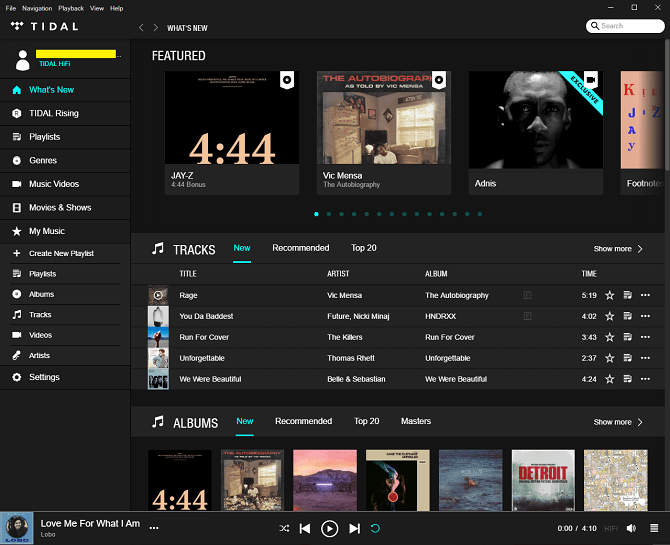Add Unforgettable to playlist icon
Screen dimensions: 670x545
tap(627, 358)
